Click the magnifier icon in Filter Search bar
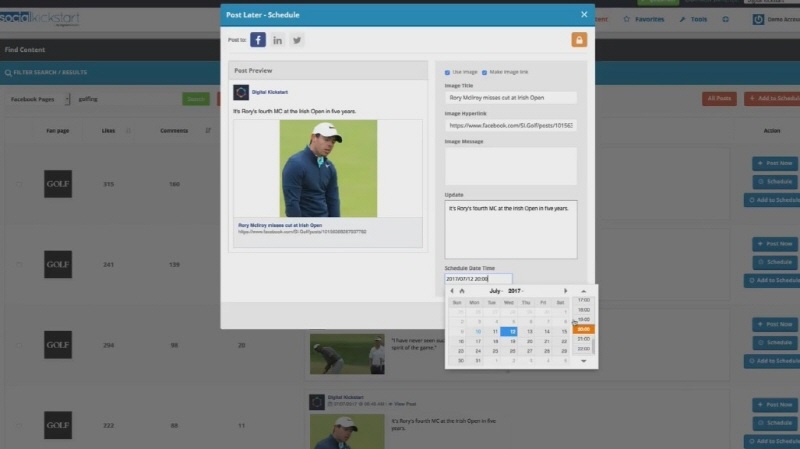The height and width of the screenshot is (449, 800). pyautogui.click(x=8, y=72)
